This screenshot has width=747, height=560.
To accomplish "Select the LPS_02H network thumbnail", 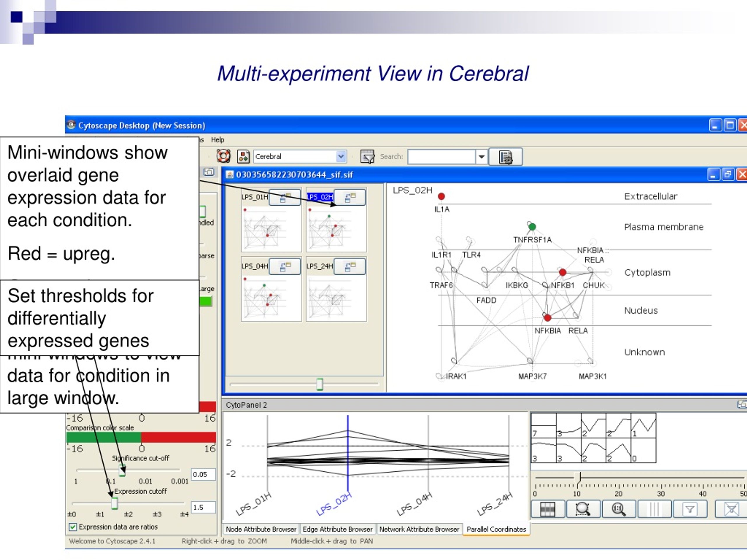I will (x=336, y=229).
